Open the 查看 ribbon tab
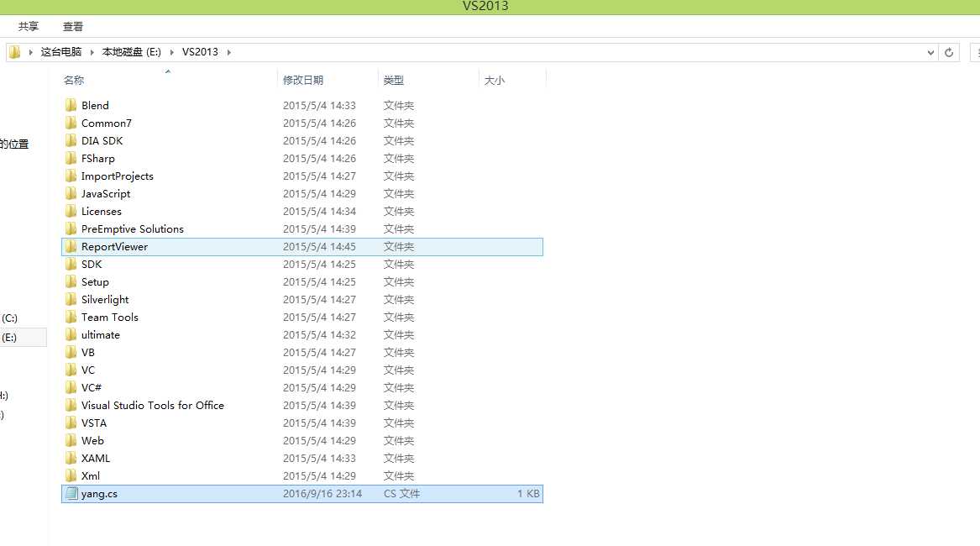This screenshot has width=980, height=546. (72, 26)
